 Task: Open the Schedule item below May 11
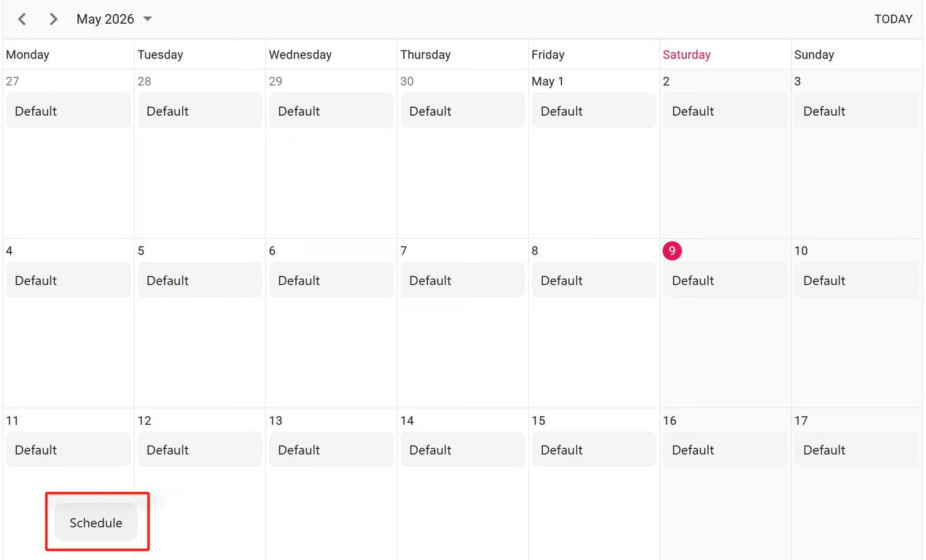[x=96, y=522]
